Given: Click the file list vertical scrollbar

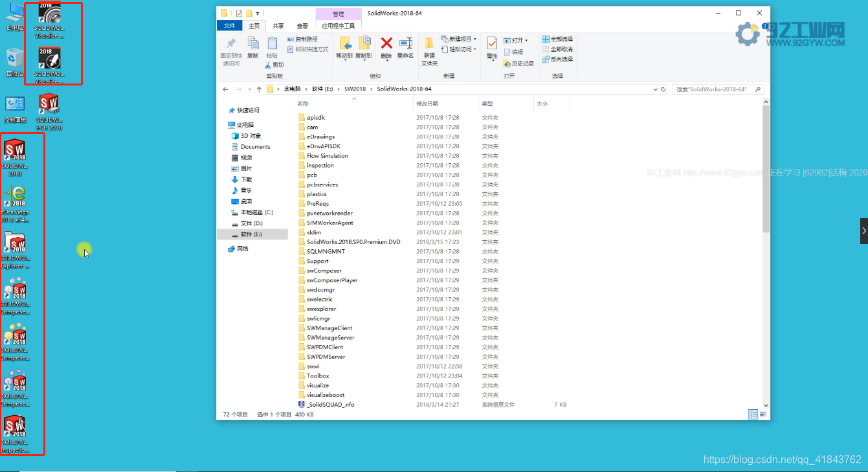Looking at the screenshot, I should point(766,170).
